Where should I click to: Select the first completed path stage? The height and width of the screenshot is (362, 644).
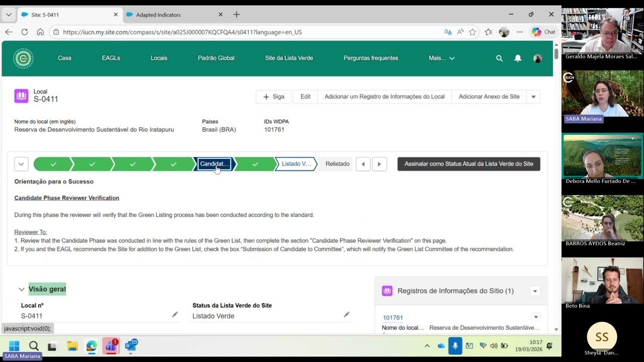tap(53, 164)
